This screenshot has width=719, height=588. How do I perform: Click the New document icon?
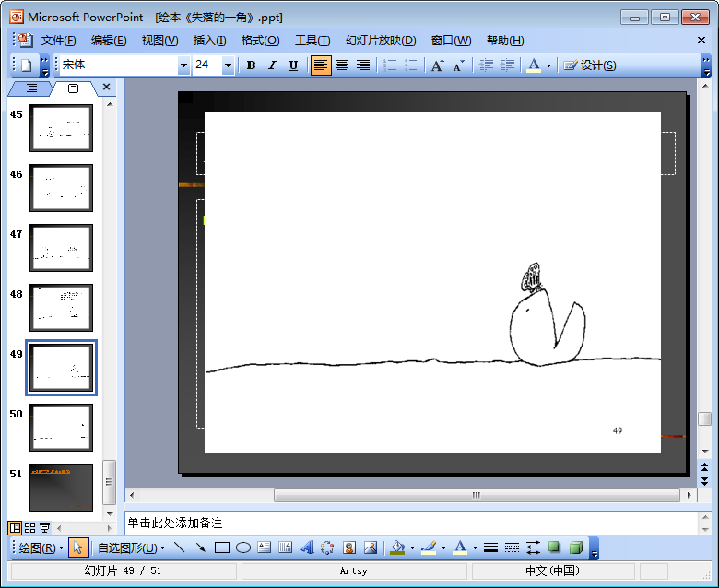point(26,65)
